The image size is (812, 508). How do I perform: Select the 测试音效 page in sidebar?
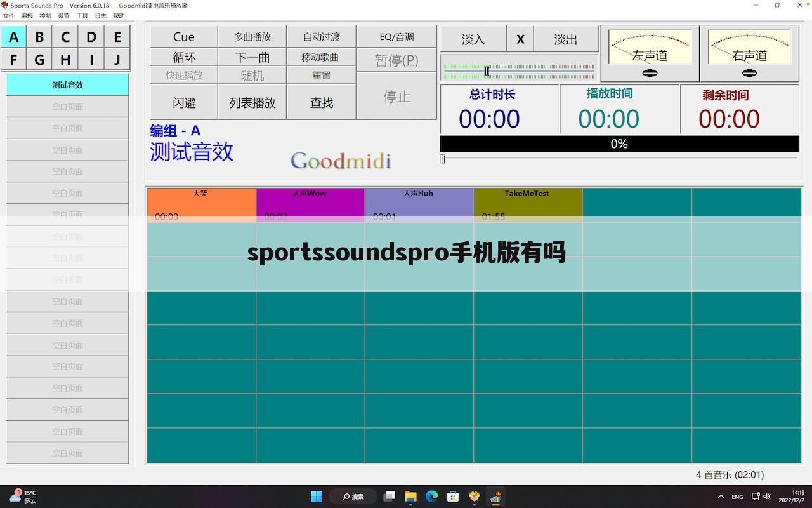pyautogui.click(x=67, y=84)
